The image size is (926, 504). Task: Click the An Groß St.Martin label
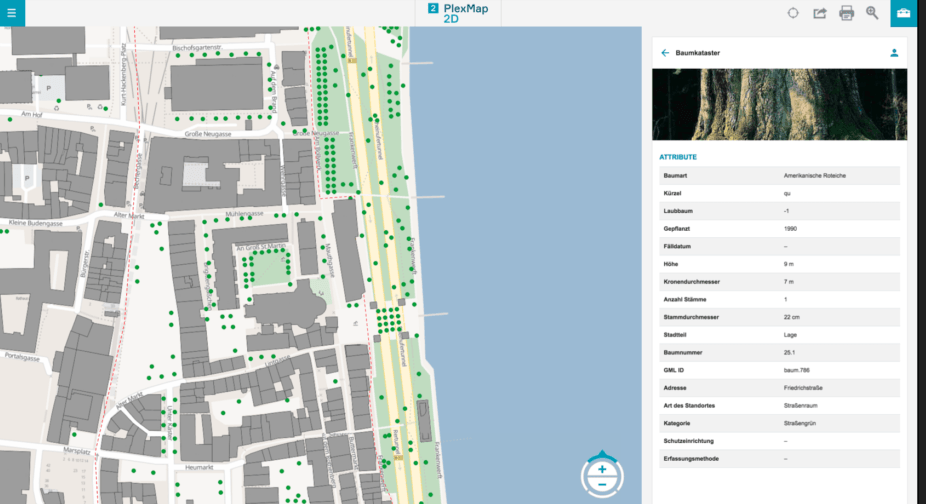(x=261, y=246)
